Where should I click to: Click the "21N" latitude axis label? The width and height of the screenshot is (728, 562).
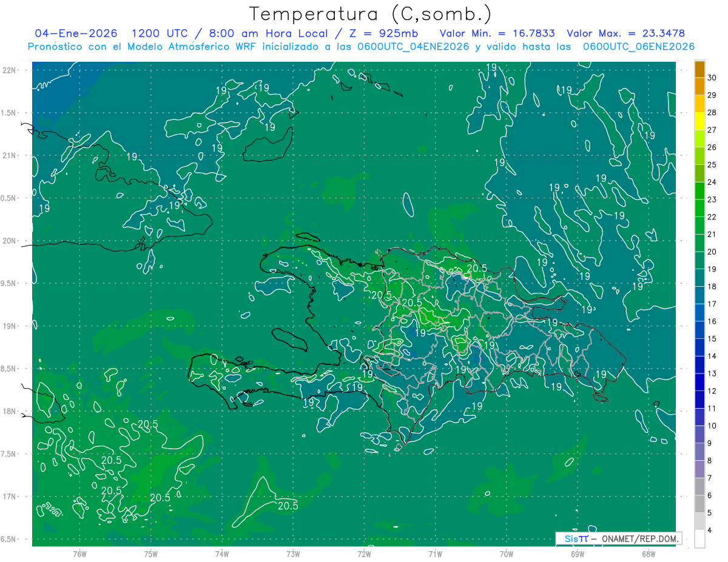click(10, 156)
